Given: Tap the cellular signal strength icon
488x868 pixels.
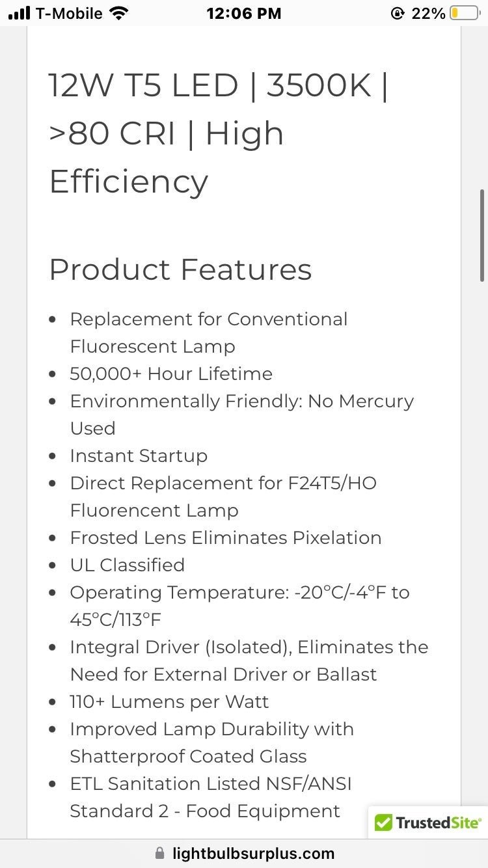Looking at the screenshot, I should pos(20,13).
